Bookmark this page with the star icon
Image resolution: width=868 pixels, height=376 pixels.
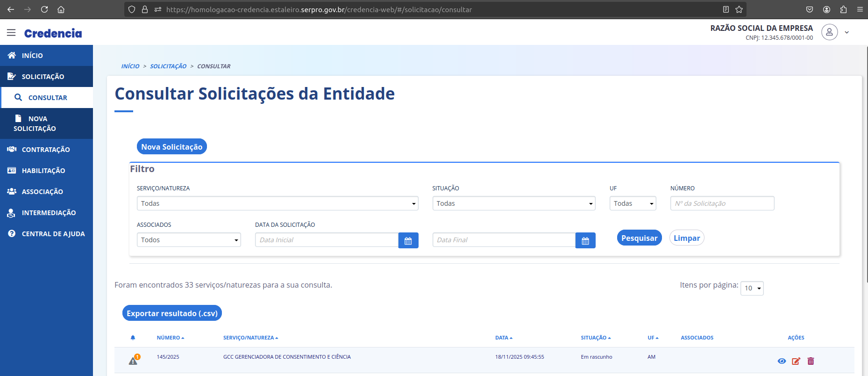click(739, 9)
